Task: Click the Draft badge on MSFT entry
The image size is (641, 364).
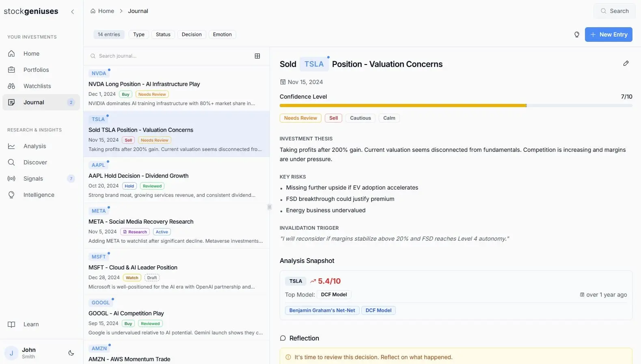Action: pos(152,278)
